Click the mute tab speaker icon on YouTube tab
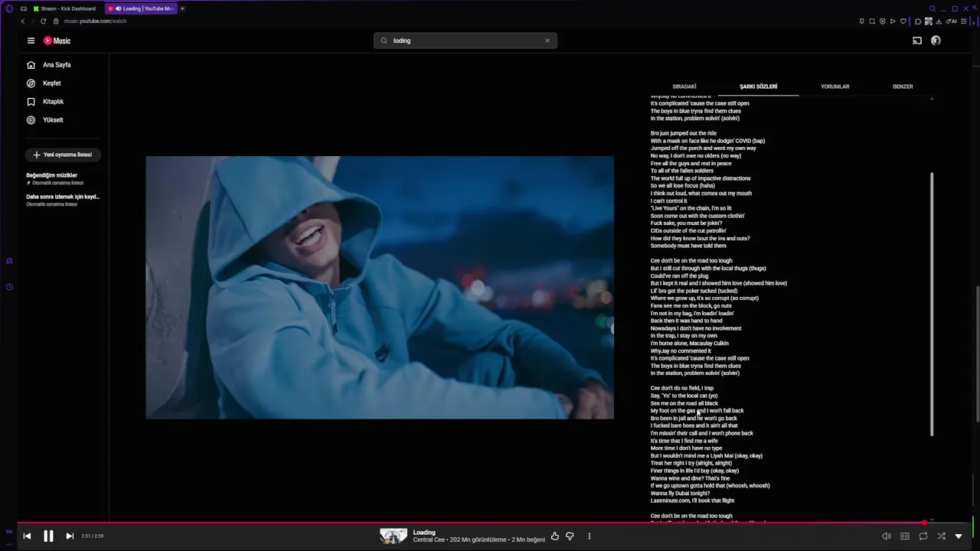 118,8
